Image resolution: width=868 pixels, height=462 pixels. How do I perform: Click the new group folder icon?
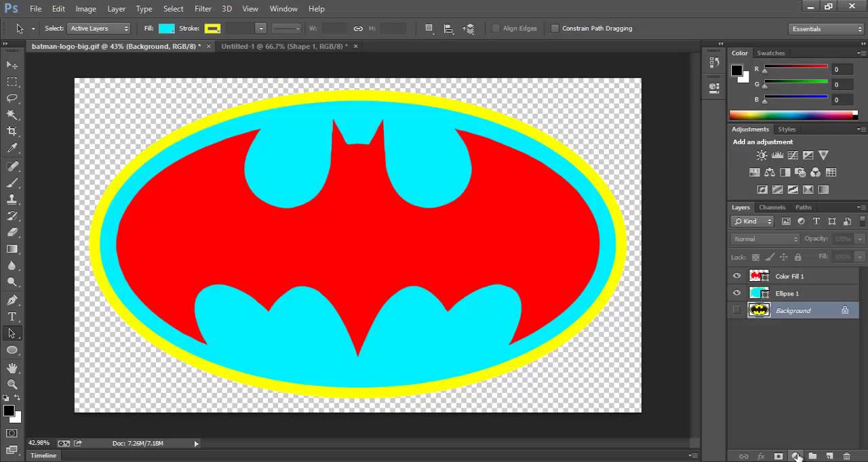[x=812, y=457]
